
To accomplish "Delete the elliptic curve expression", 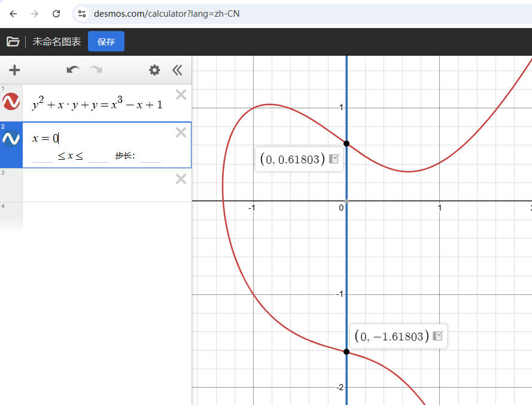I will click(181, 95).
